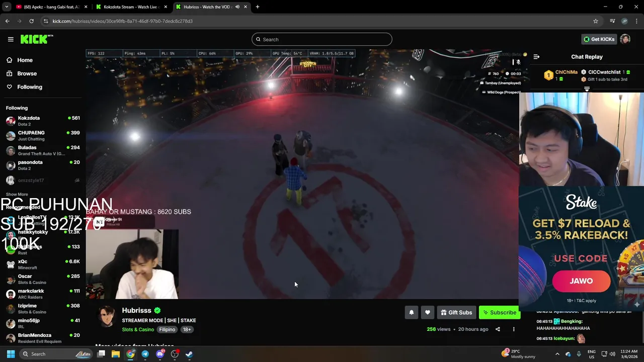
Task: Collapse the Chat Replay panel arrow icon
Action: (x=536, y=57)
